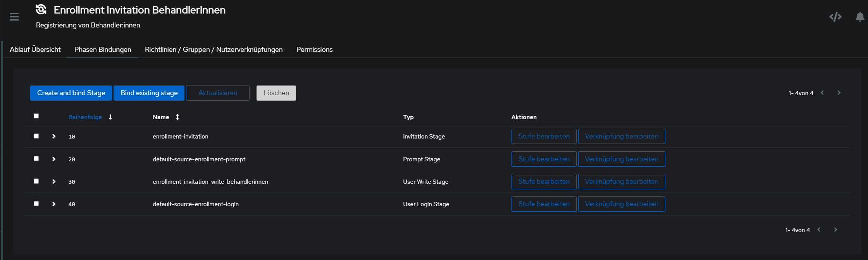Open the Permissions tab
This screenshot has height=260, width=868.
[314, 50]
